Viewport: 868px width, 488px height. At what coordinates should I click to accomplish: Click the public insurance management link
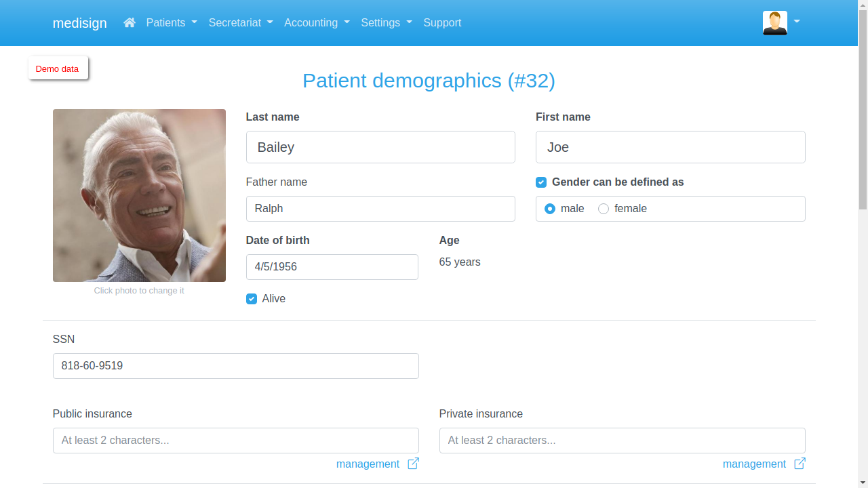click(368, 464)
